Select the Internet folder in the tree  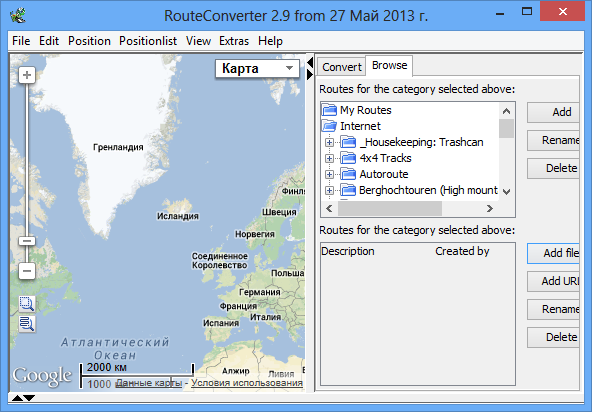pyautogui.click(x=360, y=126)
